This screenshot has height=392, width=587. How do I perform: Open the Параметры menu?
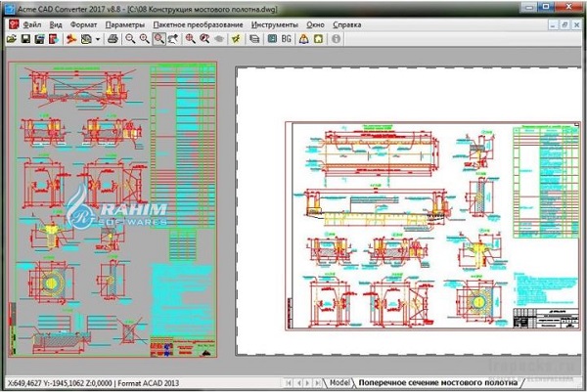(125, 22)
